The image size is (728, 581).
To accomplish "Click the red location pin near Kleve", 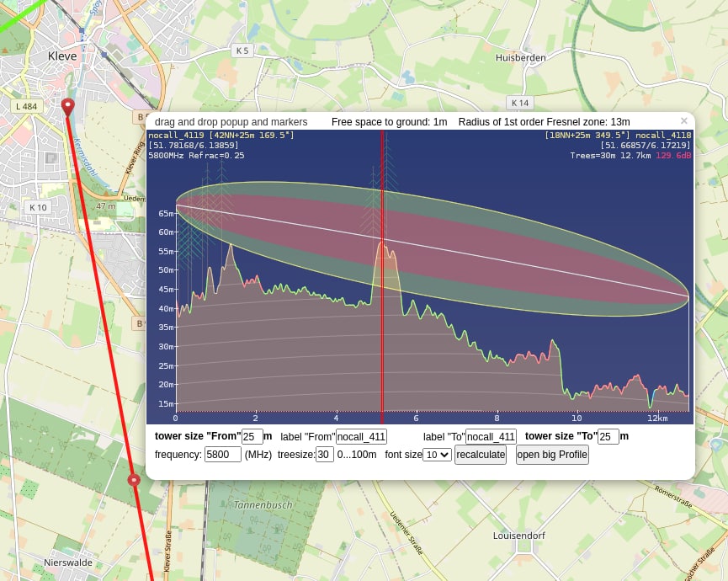I will coord(68,106).
